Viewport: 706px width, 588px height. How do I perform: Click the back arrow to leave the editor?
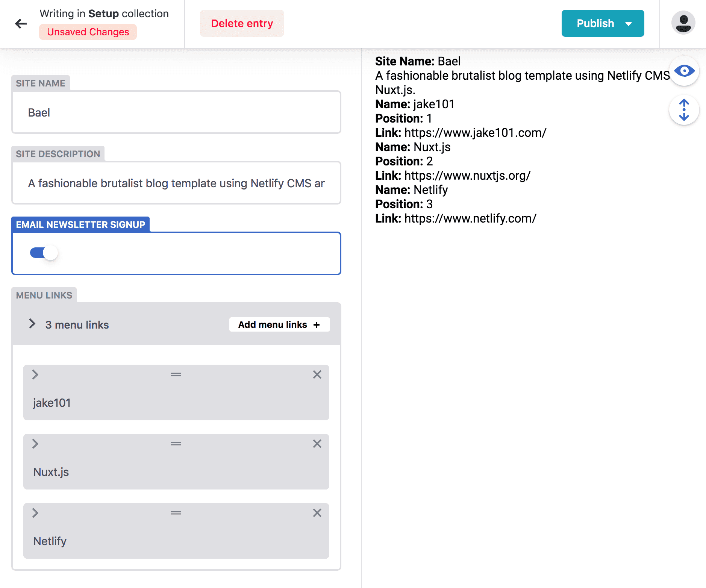click(21, 23)
